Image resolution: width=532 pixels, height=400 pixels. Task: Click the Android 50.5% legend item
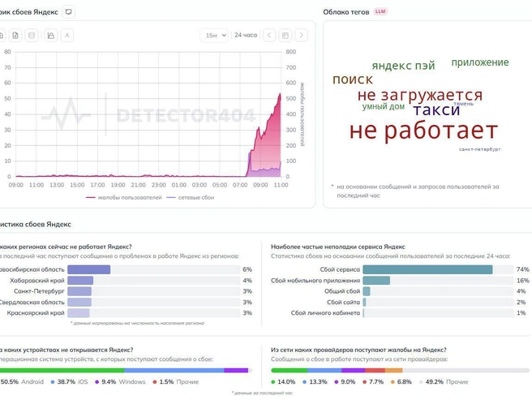pos(22,381)
